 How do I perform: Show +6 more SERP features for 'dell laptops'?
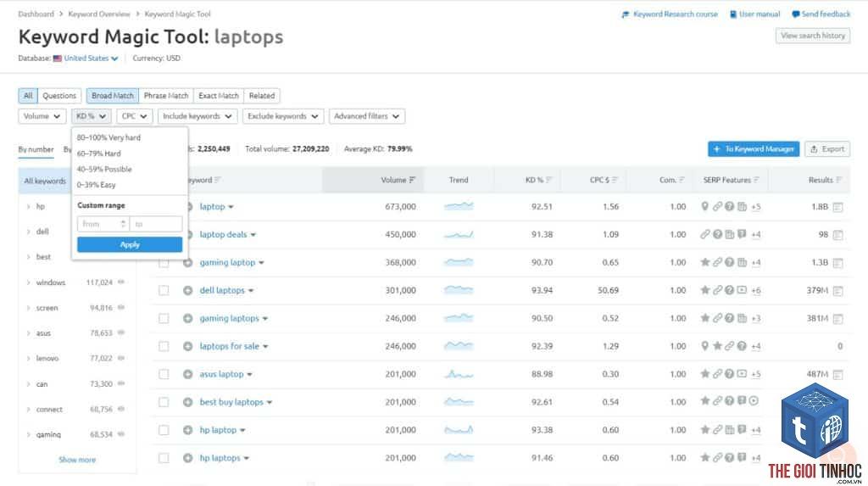click(x=755, y=290)
